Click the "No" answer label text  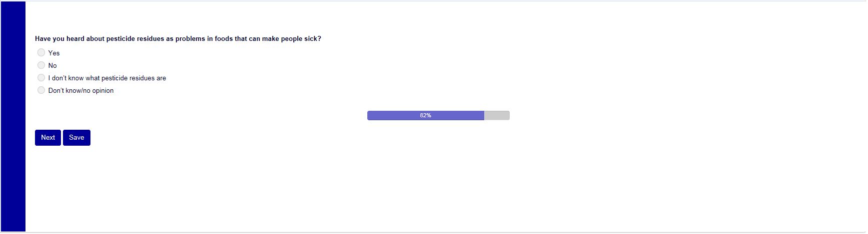coord(52,65)
